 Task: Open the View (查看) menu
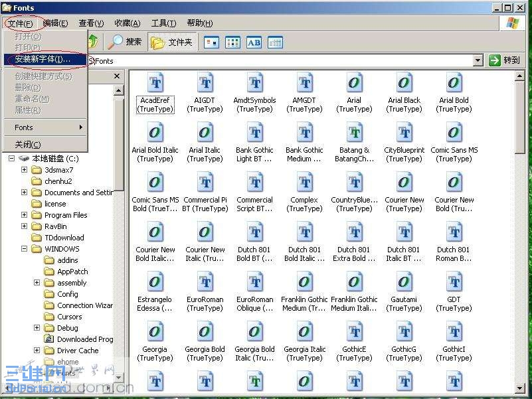(x=91, y=23)
